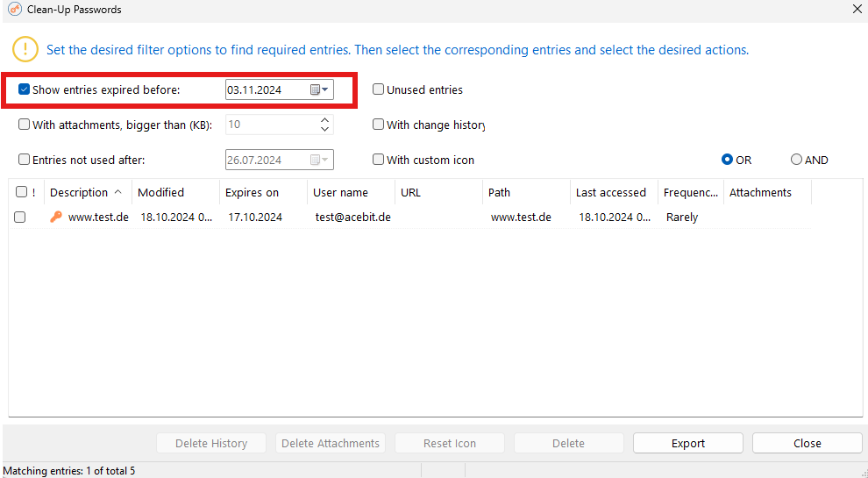
Task: Sort by User name column header
Action: (351, 192)
